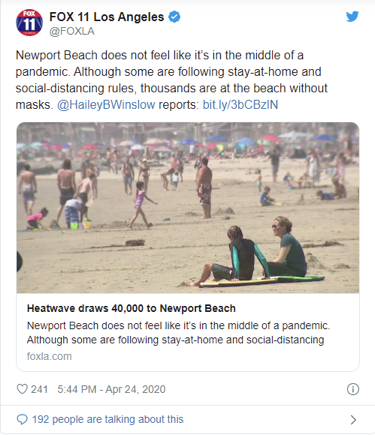Click the blue verified badge

(174, 17)
